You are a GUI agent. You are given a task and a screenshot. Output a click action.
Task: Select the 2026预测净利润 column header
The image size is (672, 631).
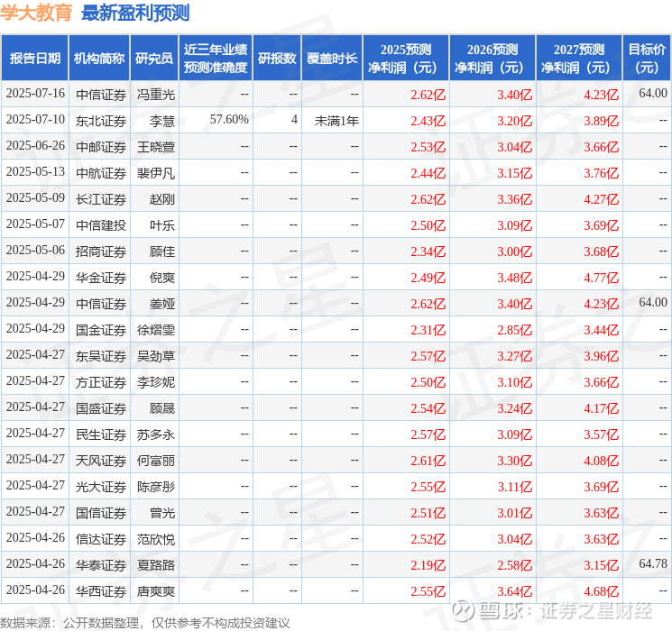[x=492, y=59]
